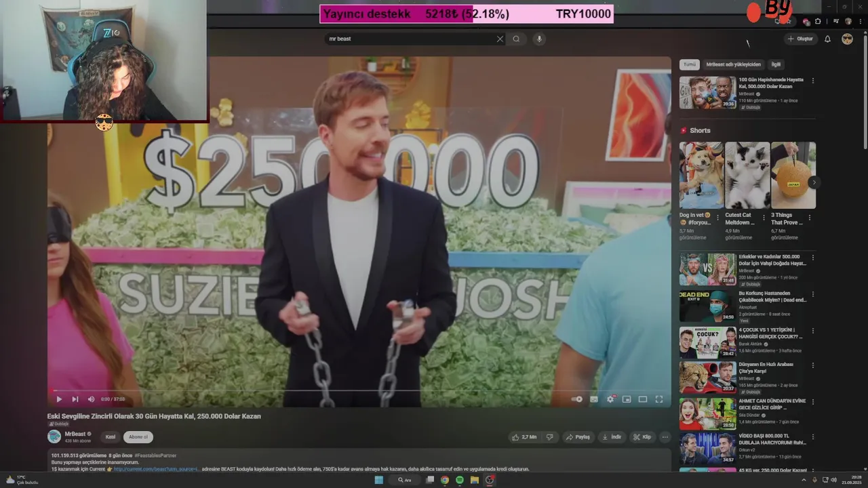868x488 pixels.
Task: Open Chrome media control icon
Action: [x=835, y=22]
